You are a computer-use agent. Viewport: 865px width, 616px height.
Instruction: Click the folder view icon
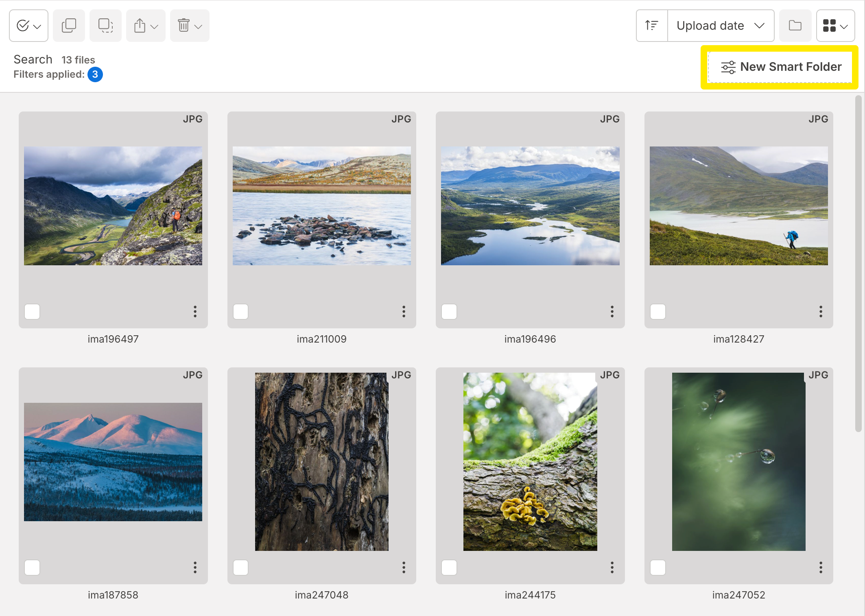pos(795,26)
